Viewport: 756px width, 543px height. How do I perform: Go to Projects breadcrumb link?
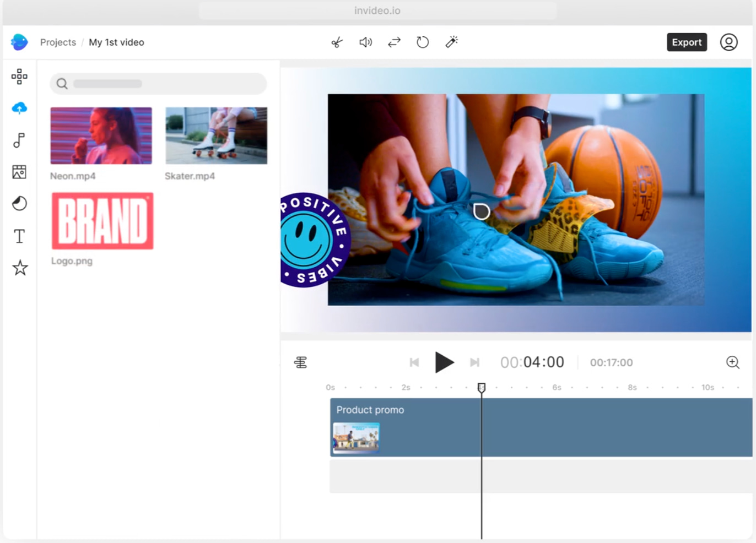[58, 42]
